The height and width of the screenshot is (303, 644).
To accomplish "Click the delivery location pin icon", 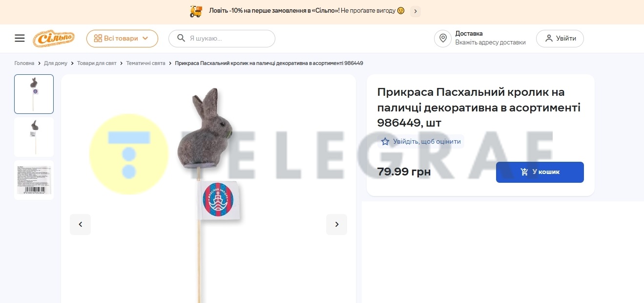I will pyautogui.click(x=443, y=39).
